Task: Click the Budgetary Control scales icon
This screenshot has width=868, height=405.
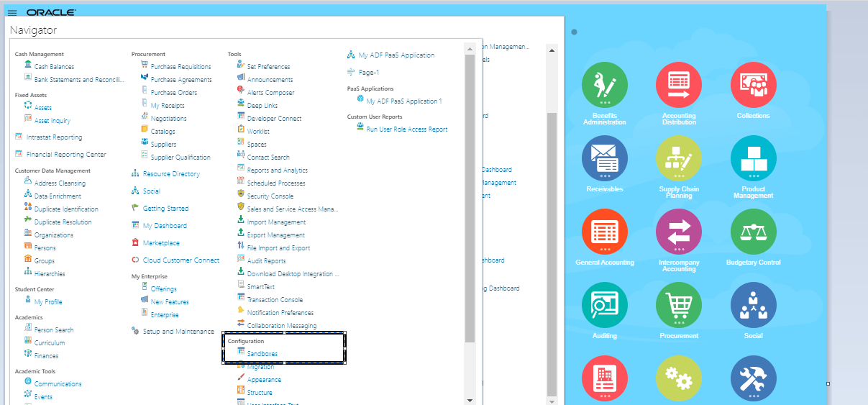Action: click(x=753, y=232)
